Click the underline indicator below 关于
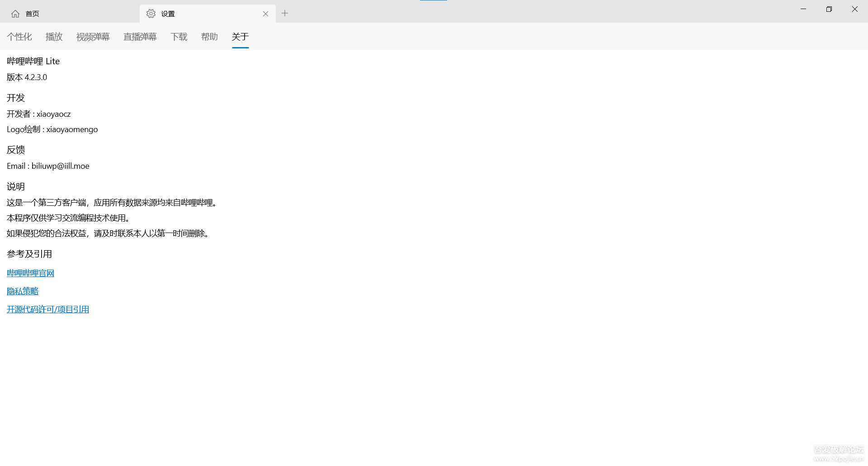This screenshot has height=466, width=868. pos(240,47)
